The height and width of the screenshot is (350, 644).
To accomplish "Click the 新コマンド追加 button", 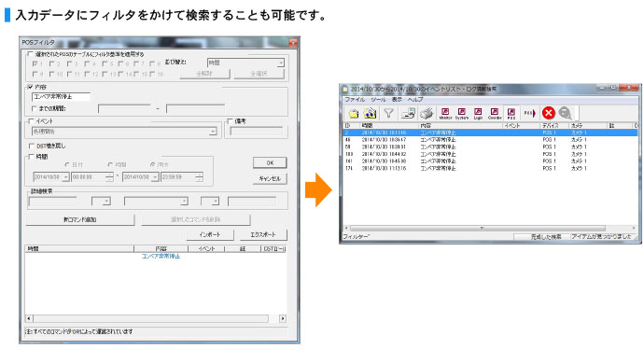I will (80, 219).
